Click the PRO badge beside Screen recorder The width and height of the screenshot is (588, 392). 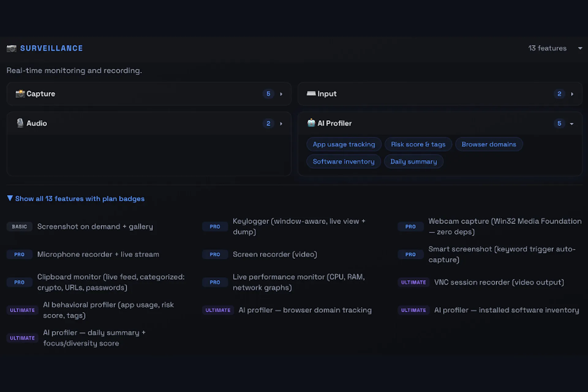tap(215, 254)
